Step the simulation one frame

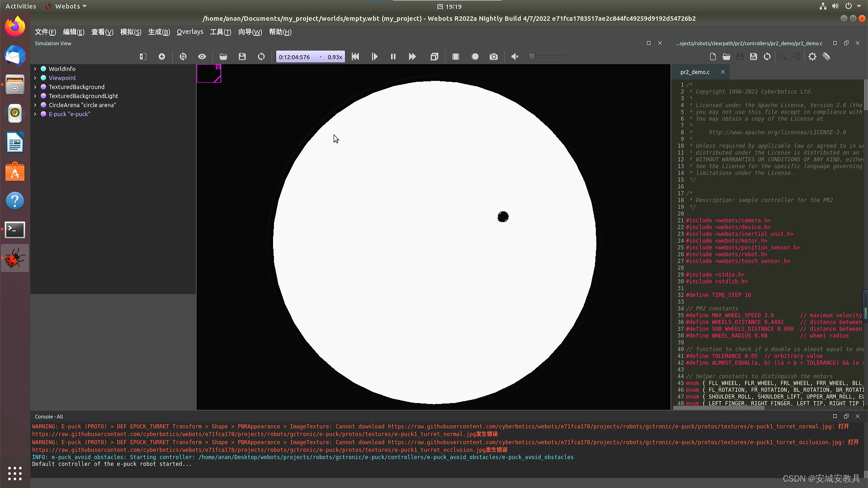point(374,56)
